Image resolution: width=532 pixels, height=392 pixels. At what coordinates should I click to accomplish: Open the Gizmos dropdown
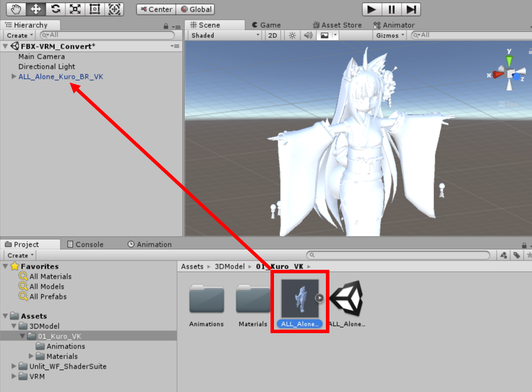(x=391, y=35)
